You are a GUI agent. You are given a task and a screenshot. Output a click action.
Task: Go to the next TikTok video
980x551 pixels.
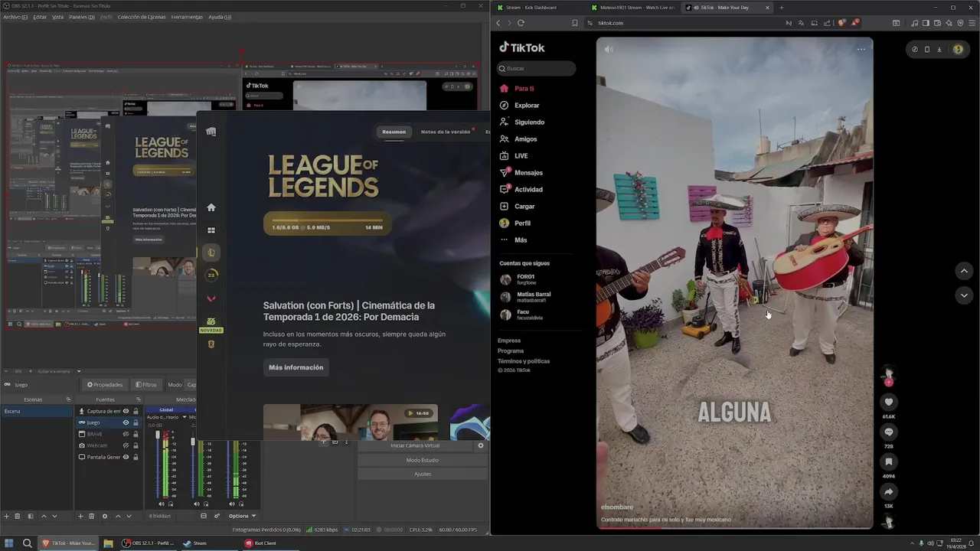[x=964, y=295]
